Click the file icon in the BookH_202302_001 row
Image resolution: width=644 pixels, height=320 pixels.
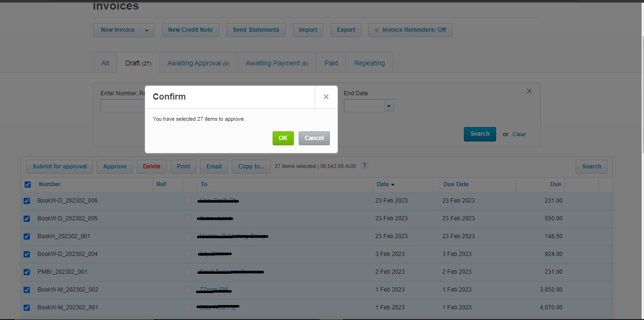pyautogui.click(x=188, y=237)
